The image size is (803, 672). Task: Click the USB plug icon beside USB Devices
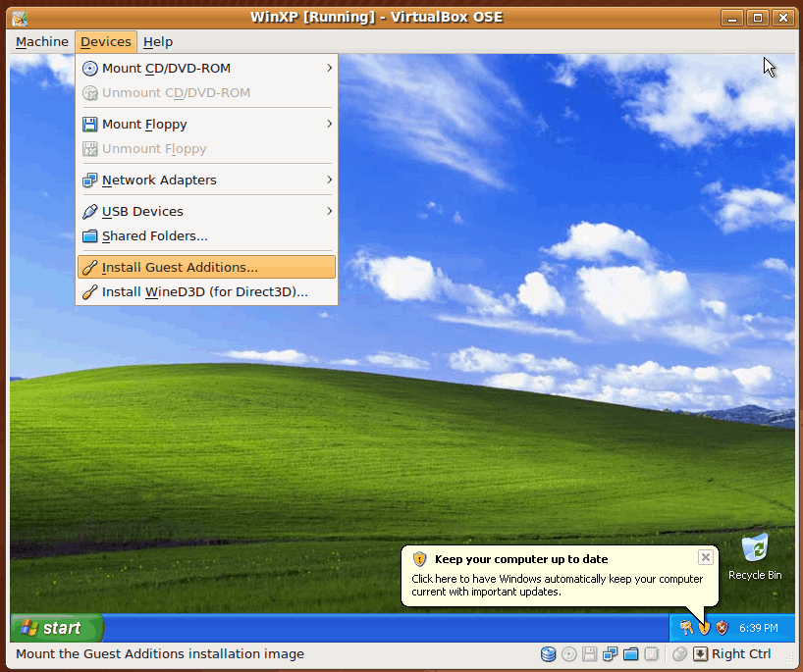(x=90, y=211)
